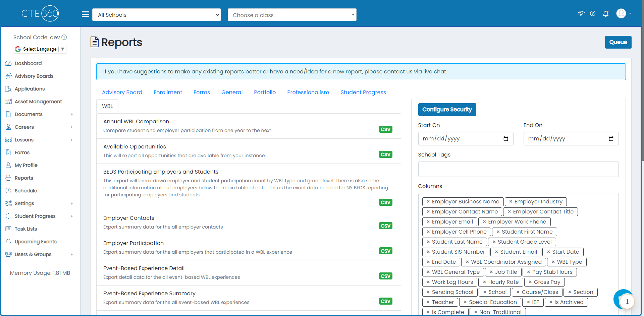
Task: Switch to the Student Progress report tab
Action: [x=363, y=92]
